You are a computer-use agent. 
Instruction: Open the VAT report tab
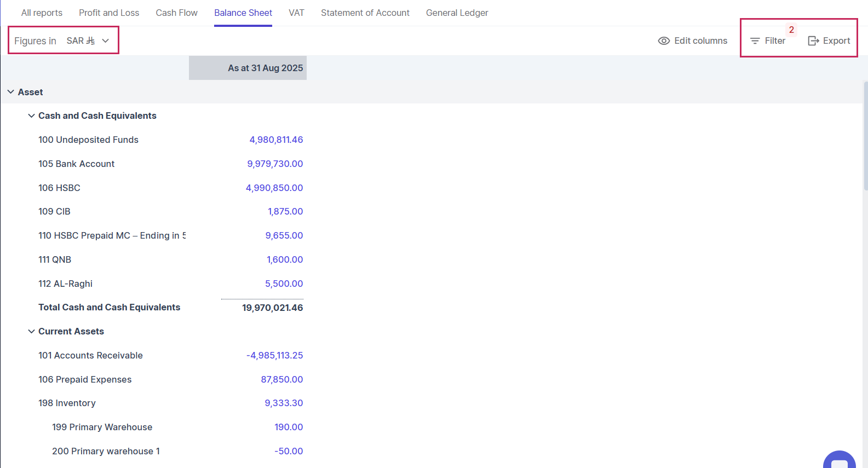(296, 13)
